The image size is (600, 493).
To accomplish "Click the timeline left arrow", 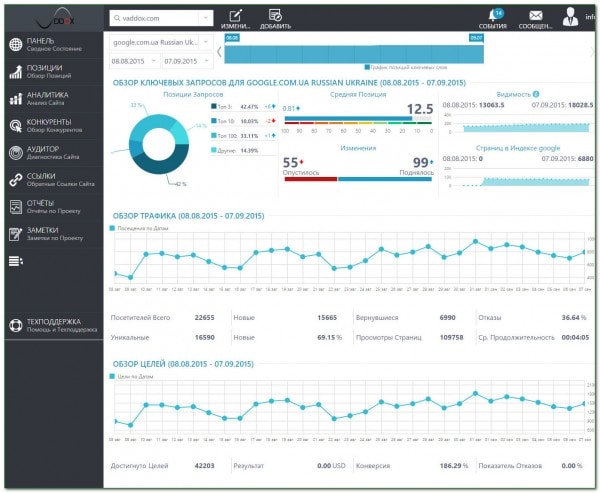I will point(219,52).
